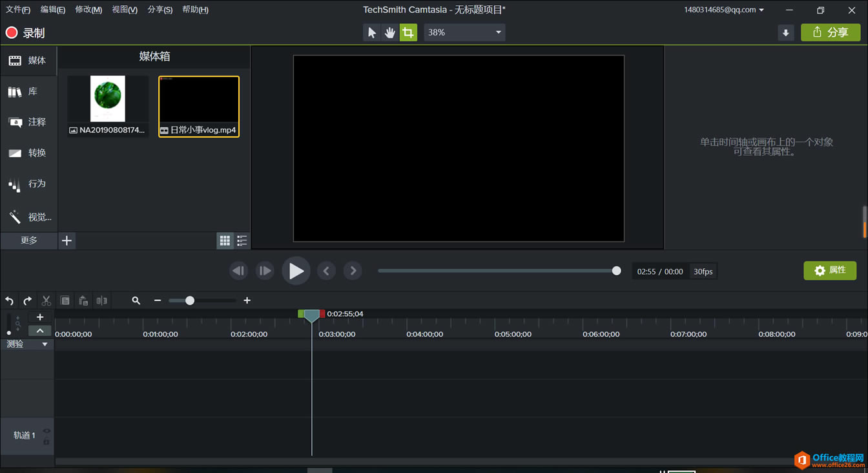
Task: Zoom out timeline with minus button
Action: [158, 300]
